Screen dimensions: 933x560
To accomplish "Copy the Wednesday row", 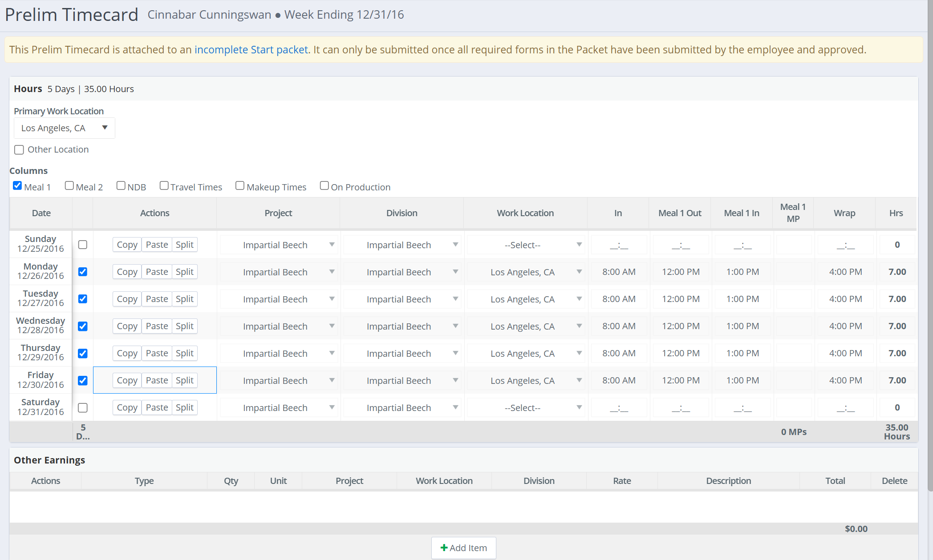I will pos(127,326).
